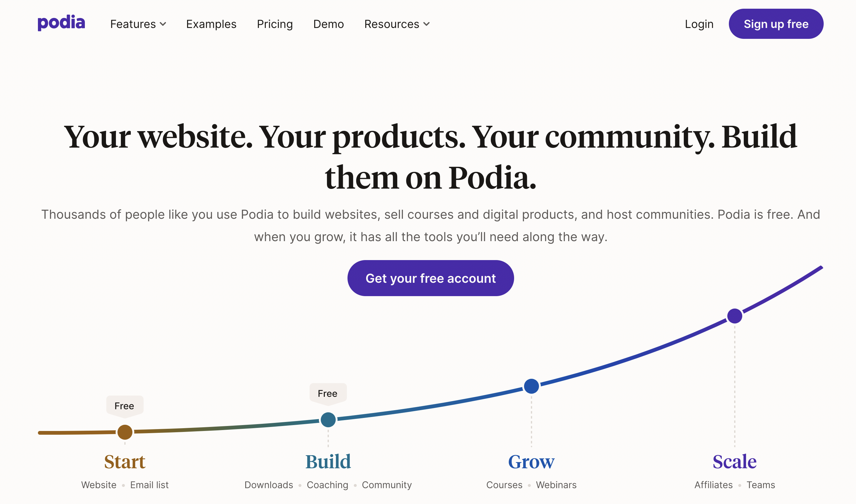Select the purple Scale dot on curve
This screenshot has height=504, width=856.
[735, 316]
